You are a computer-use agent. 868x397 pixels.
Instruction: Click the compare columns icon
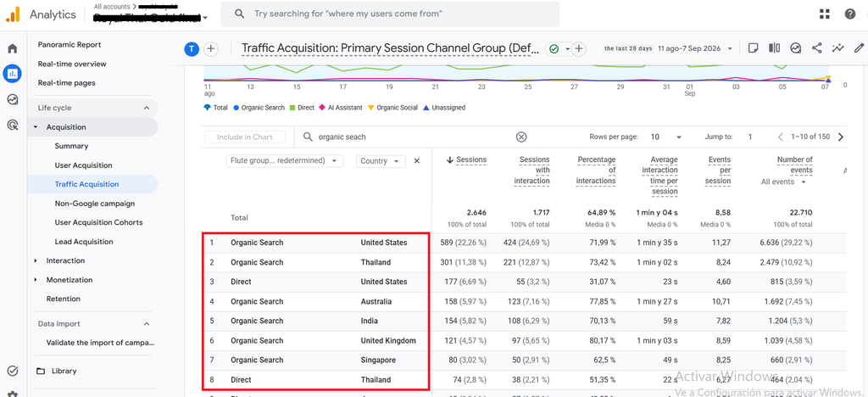tap(774, 48)
